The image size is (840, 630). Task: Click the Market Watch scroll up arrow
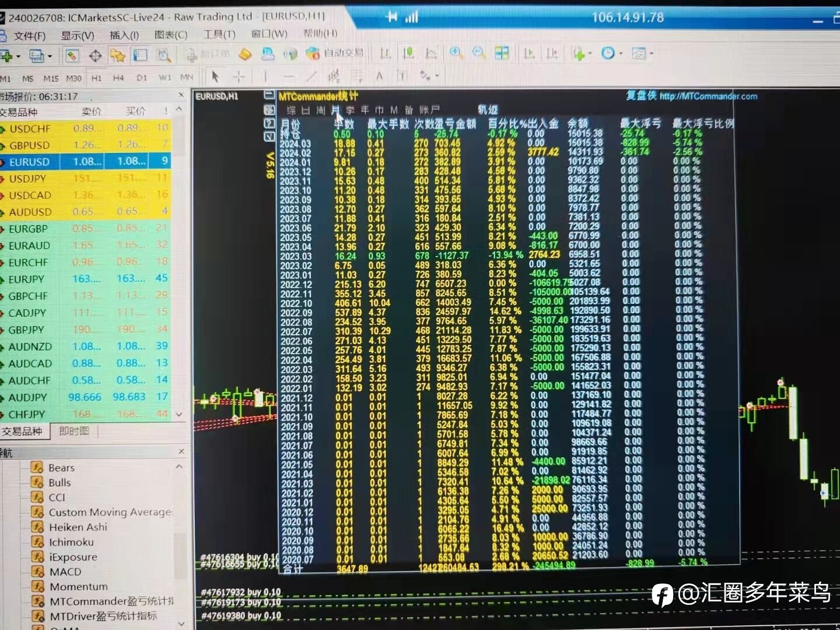(x=179, y=109)
